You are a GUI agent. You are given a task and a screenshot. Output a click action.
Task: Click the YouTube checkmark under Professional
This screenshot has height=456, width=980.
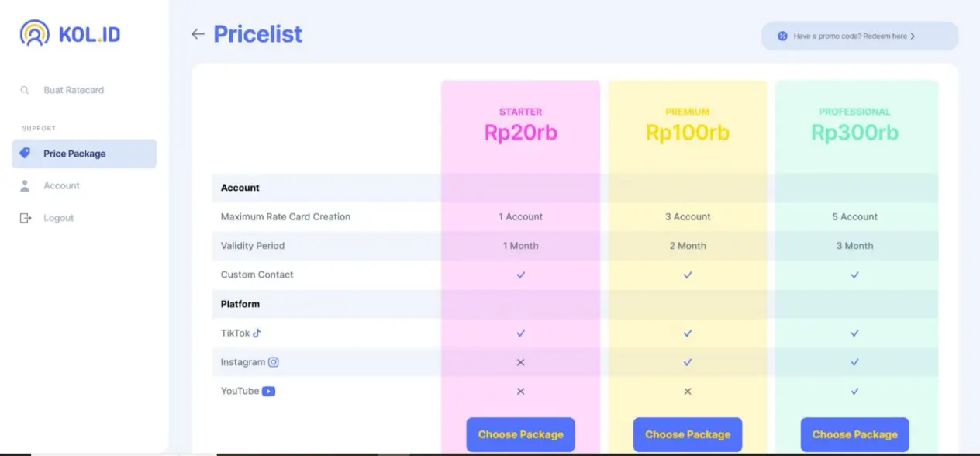coord(854,391)
